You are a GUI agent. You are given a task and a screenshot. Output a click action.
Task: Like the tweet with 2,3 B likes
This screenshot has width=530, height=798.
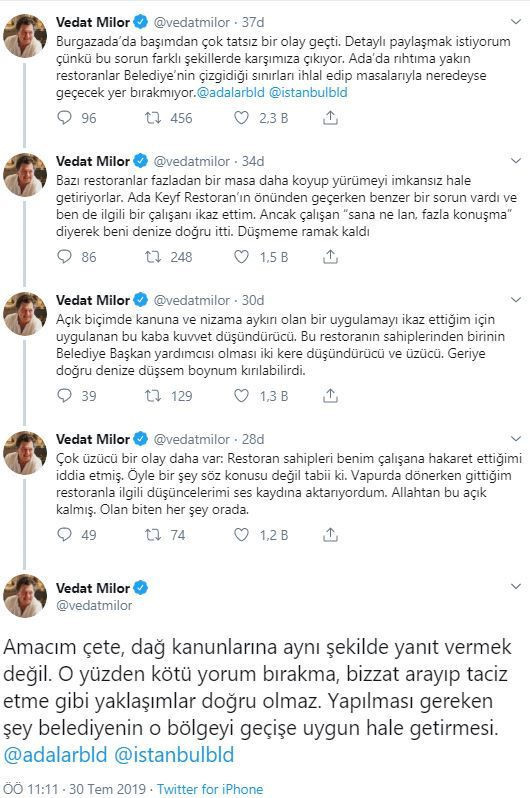click(241, 118)
